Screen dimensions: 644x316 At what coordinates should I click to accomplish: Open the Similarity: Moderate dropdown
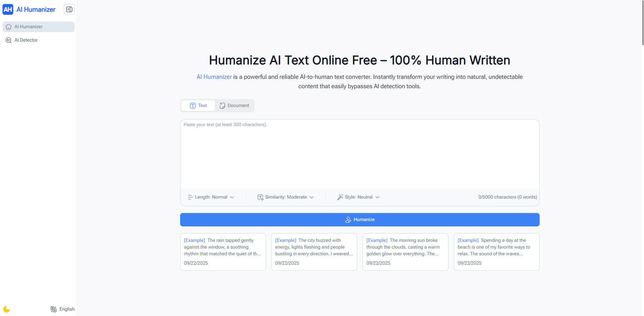(286, 197)
